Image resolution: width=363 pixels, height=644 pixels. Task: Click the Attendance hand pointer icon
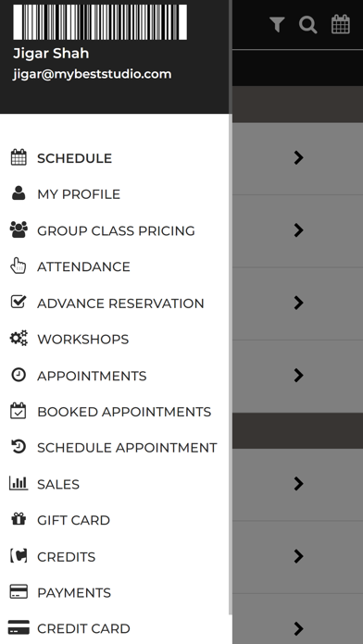[19, 266]
